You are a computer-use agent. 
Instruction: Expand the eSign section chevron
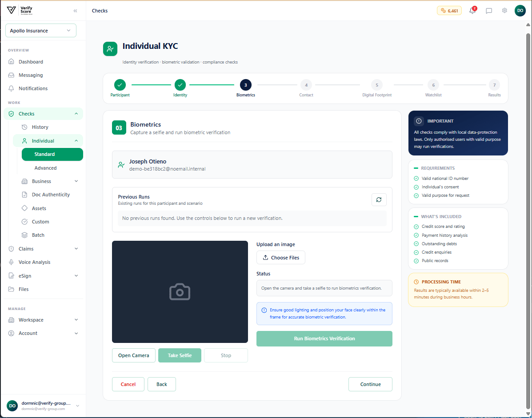pyautogui.click(x=76, y=275)
